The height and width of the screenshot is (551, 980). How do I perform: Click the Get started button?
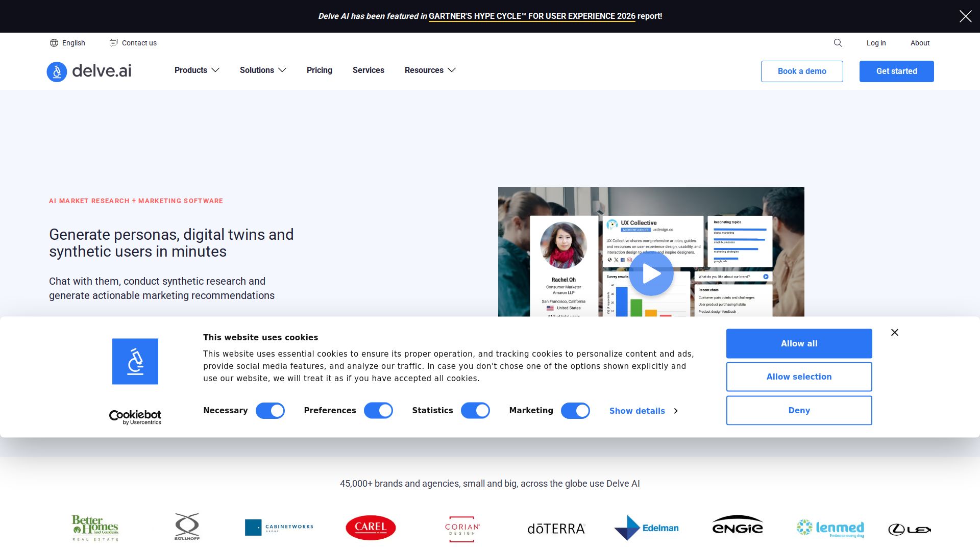click(x=897, y=71)
